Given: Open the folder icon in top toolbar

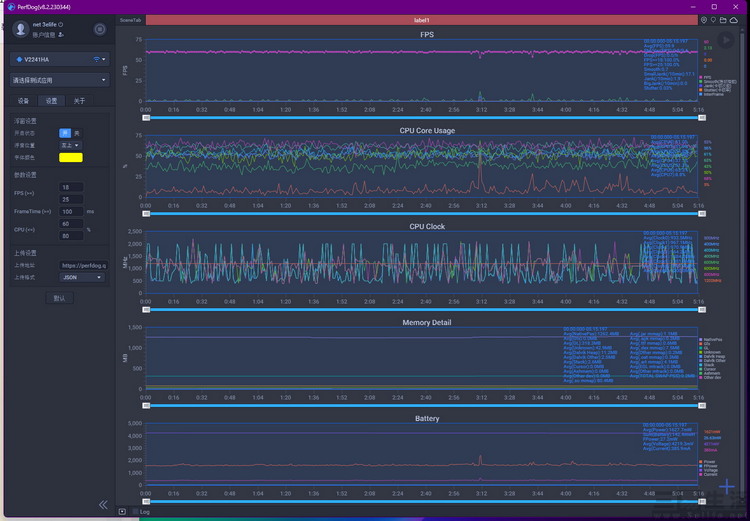Looking at the screenshot, I should [723, 20].
